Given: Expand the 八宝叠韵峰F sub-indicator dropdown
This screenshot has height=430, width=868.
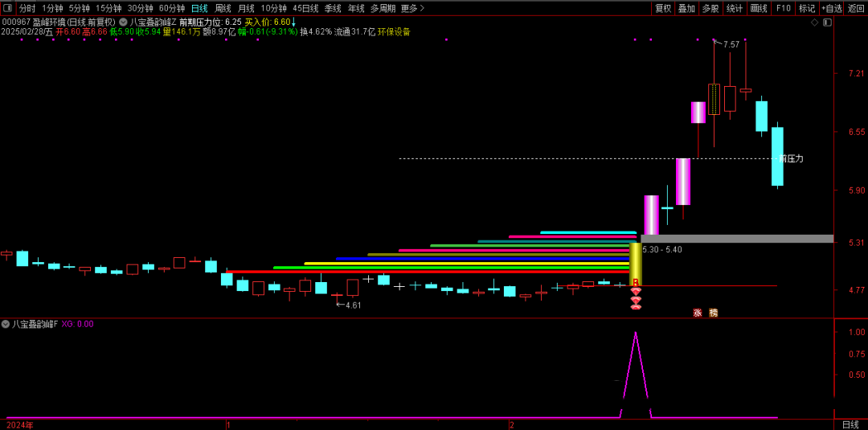Looking at the screenshot, I should (x=6, y=324).
